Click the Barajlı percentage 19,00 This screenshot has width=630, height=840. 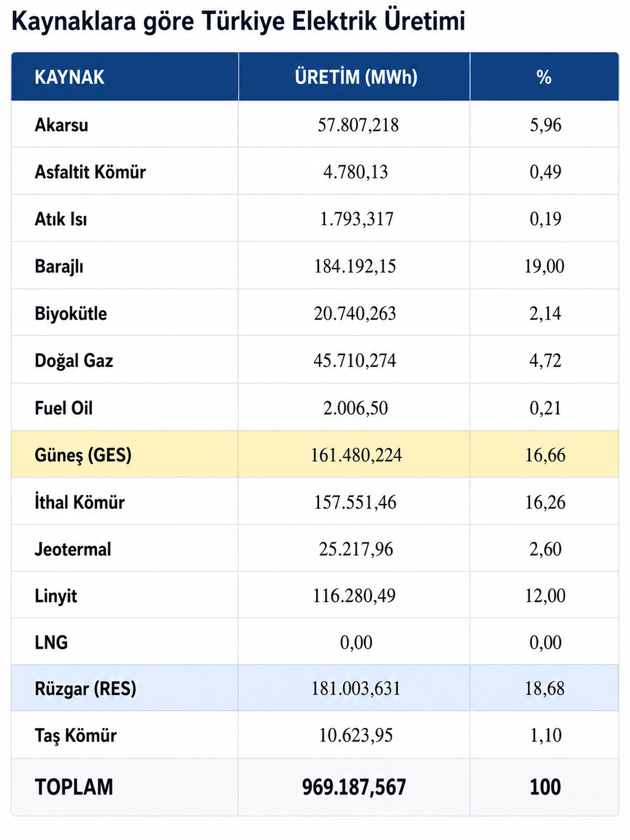pyautogui.click(x=544, y=266)
